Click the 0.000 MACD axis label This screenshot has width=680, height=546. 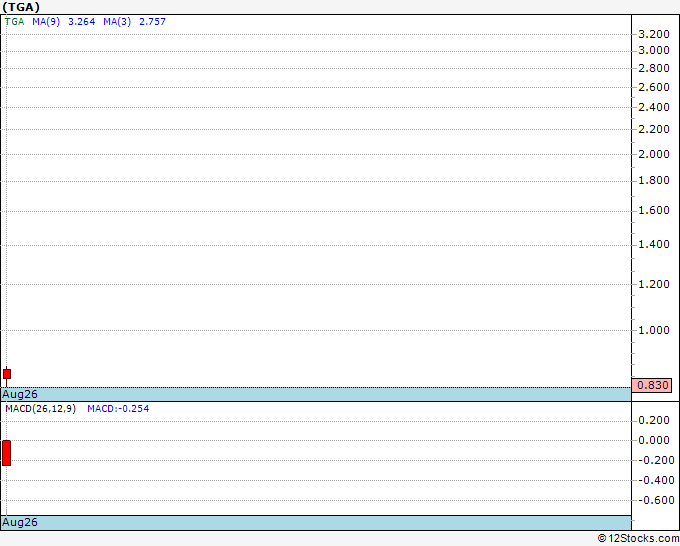654,440
